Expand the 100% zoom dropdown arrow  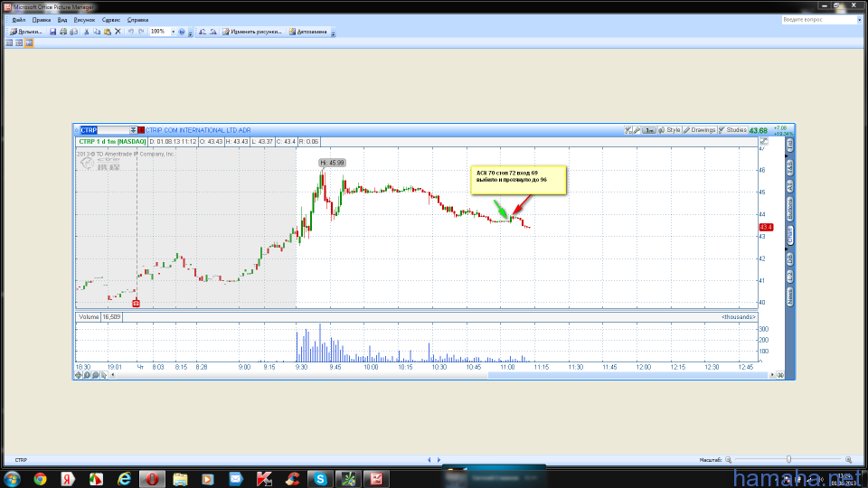pyautogui.click(x=173, y=33)
